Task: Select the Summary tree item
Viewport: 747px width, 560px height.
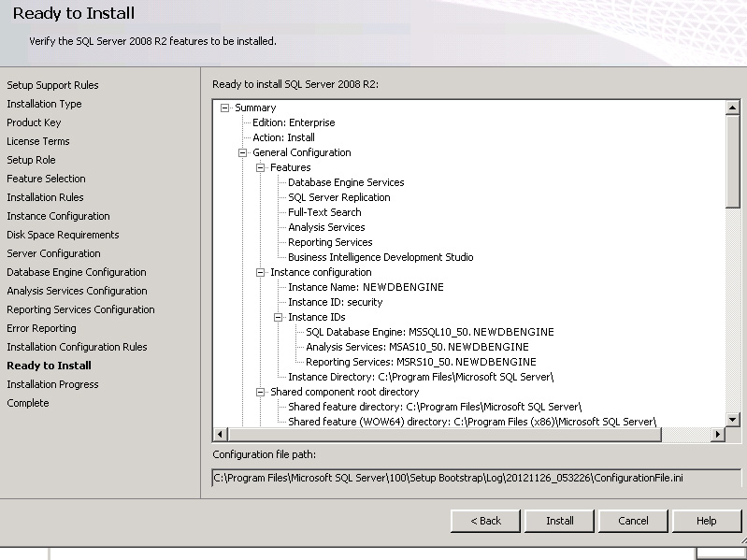Action: point(255,108)
